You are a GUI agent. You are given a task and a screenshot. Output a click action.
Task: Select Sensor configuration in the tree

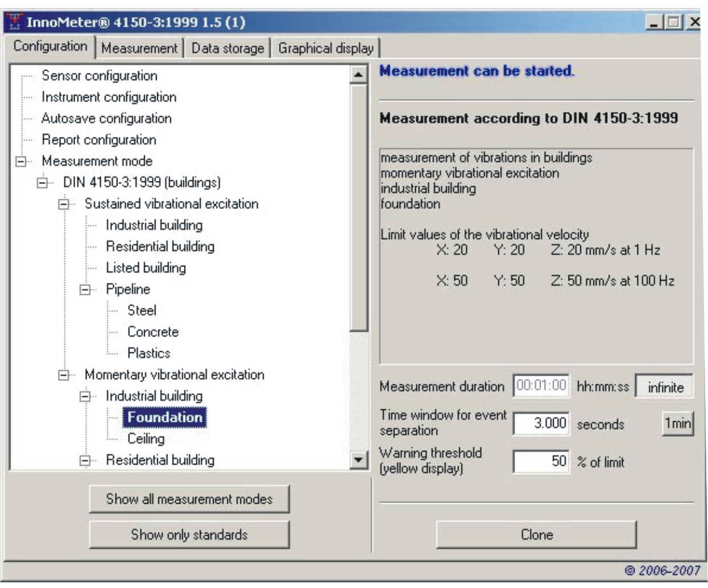click(x=99, y=76)
